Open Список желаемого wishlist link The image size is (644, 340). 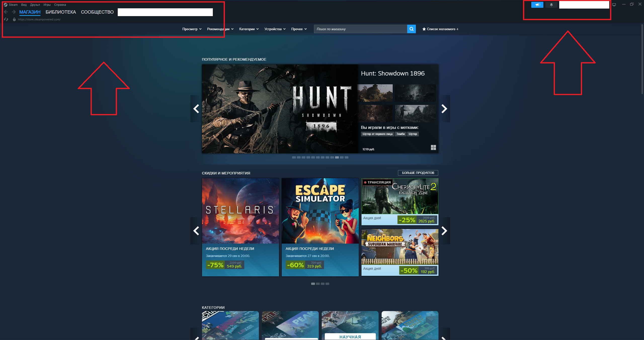(x=441, y=29)
